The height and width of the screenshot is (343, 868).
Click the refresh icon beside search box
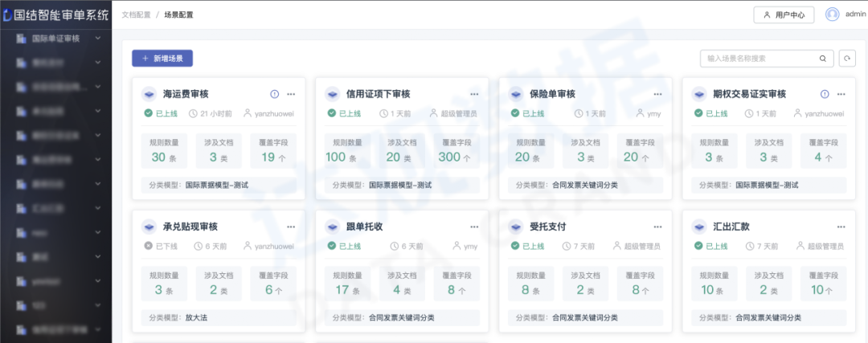(847, 58)
